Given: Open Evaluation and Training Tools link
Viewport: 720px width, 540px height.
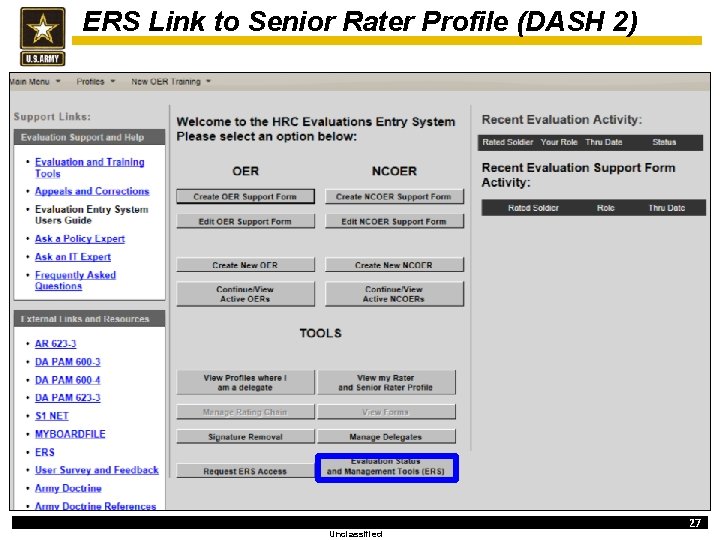Looking at the screenshot, I should [90, 168].
